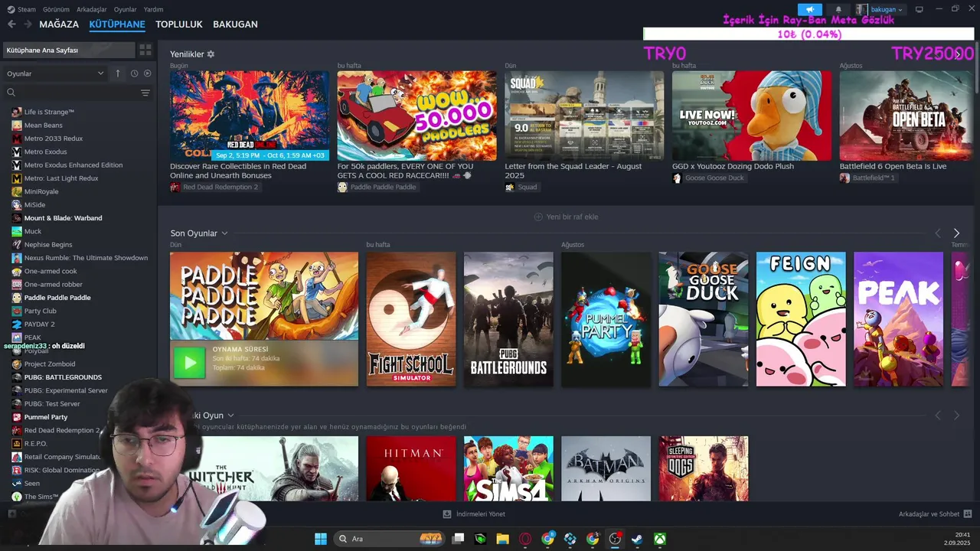Click the library search magnifier icon
This screenshot has height=551, width=980.
click(11, 93)
